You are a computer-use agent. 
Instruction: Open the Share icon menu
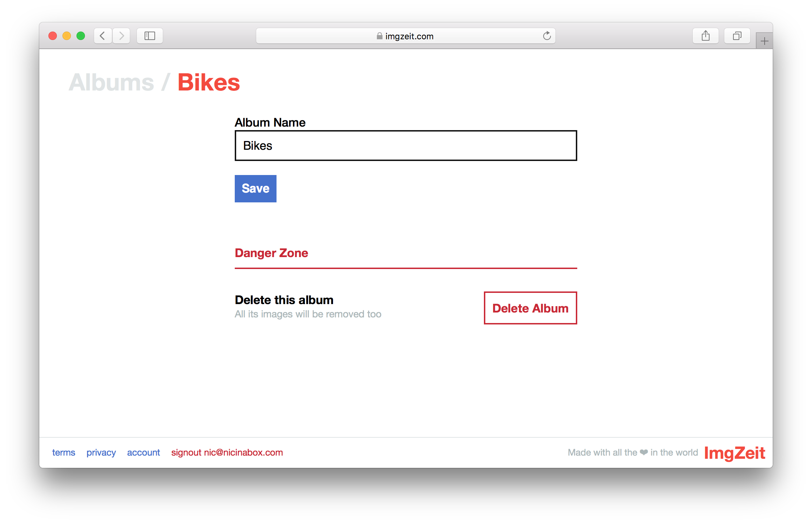coord(705,36)
